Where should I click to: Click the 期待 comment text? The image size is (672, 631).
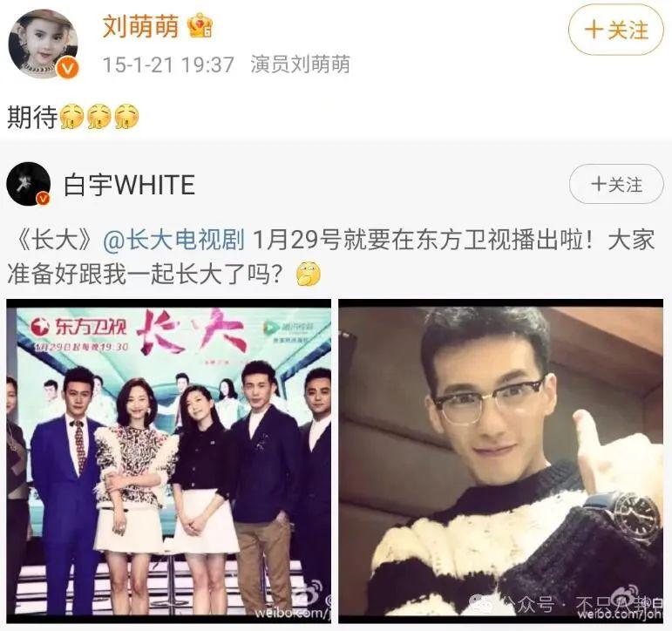[32, 117]
